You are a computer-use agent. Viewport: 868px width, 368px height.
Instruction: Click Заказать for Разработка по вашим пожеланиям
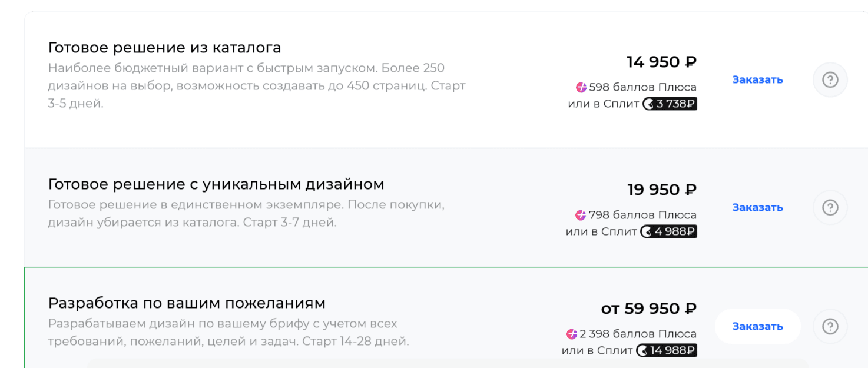pos(757,326)
